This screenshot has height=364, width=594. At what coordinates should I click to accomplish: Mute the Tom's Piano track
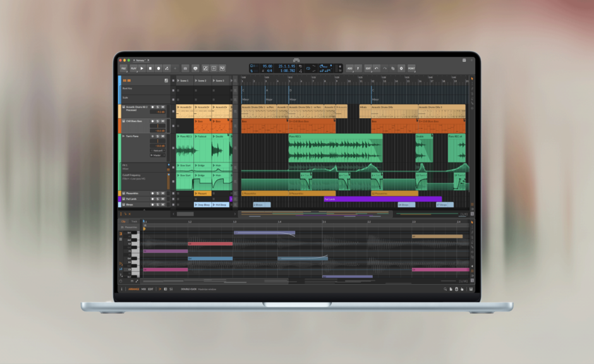click(162, 136)
